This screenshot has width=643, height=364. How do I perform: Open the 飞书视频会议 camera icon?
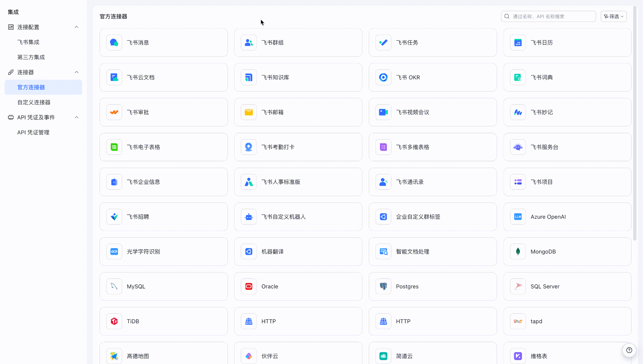(x=383, y=112)
